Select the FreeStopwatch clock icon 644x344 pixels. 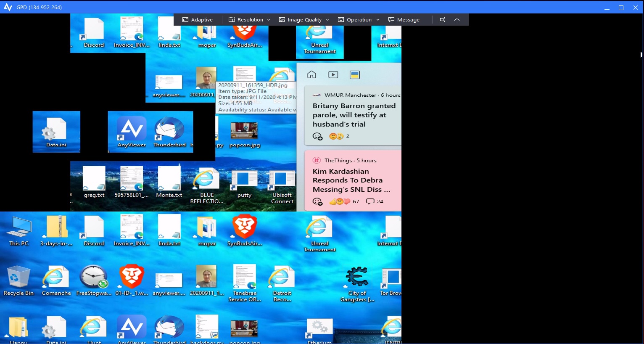pyautogui.click(x=94, y=280)
